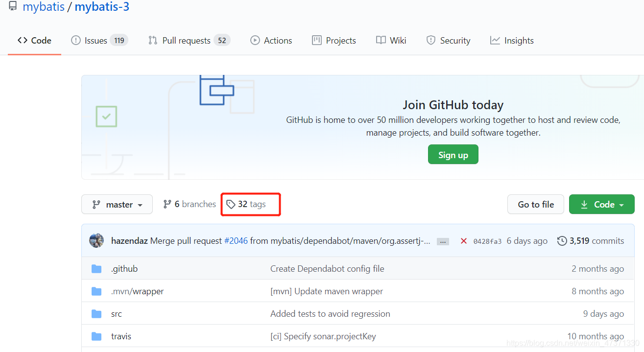Click the repository book icon
Viewport: 644px width, 352px height.
click(x=13, y=6)
